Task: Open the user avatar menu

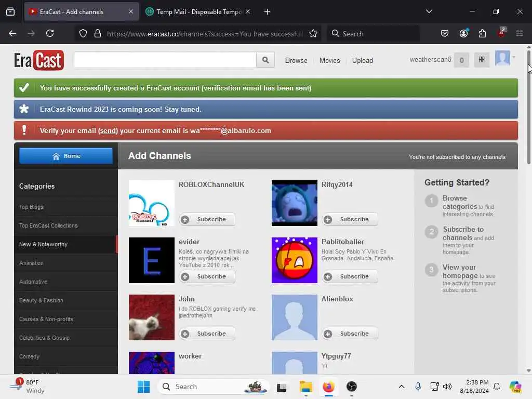Action: click(502, 58)
